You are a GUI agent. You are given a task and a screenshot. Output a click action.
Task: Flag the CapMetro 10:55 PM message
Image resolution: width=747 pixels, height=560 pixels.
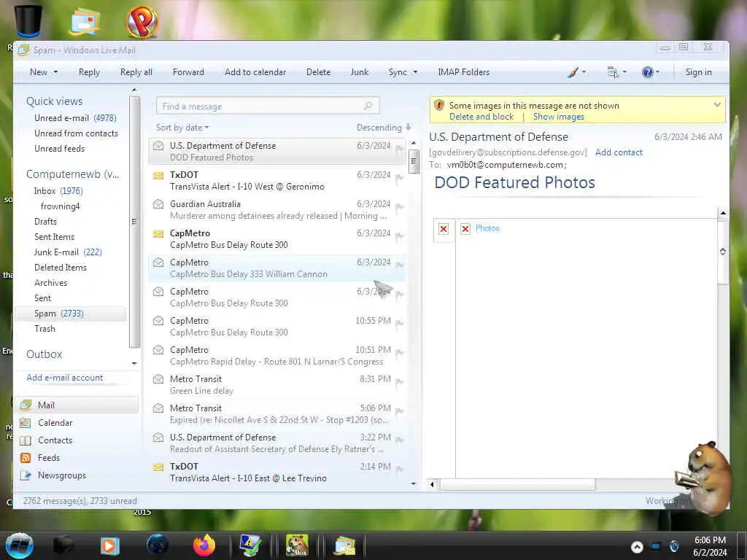tap(399, 324)
